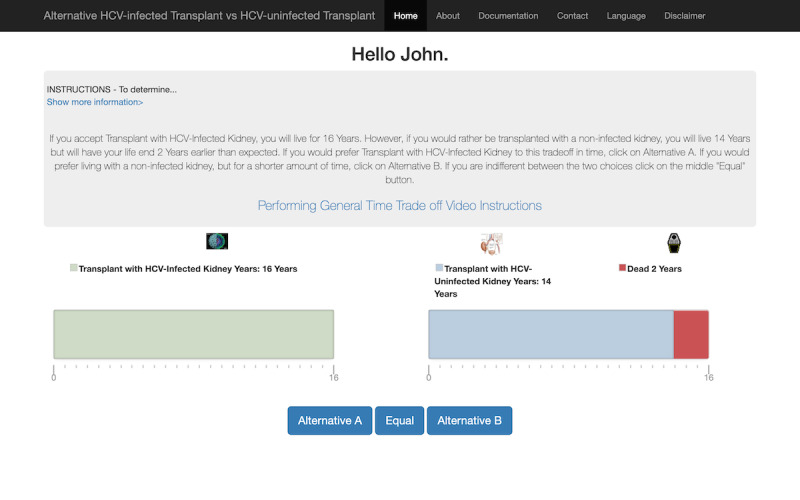The width and height of the screenshot is (800, 500).
Task: Open Time Trade off Video Instructions link
Action: 400,205
